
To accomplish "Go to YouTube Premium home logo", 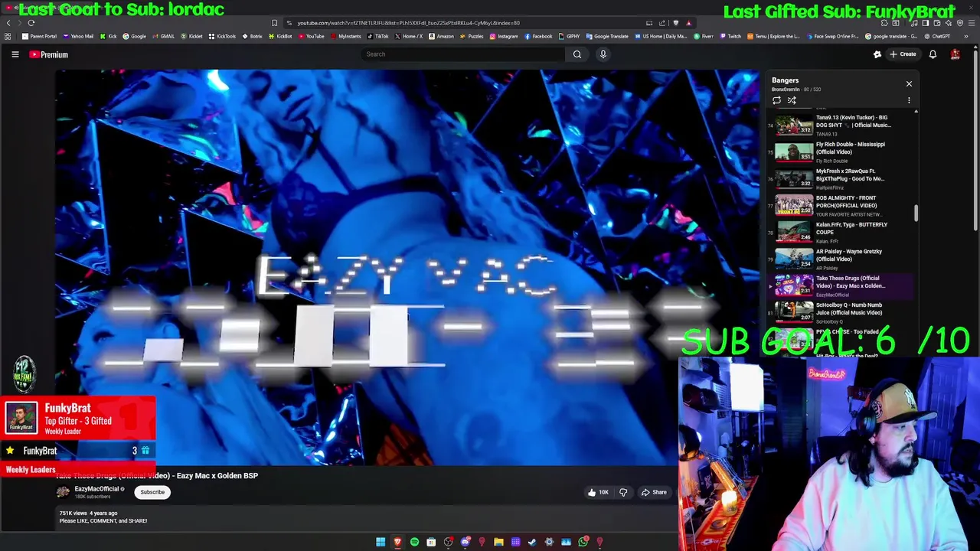I will [x=49, y=54].
